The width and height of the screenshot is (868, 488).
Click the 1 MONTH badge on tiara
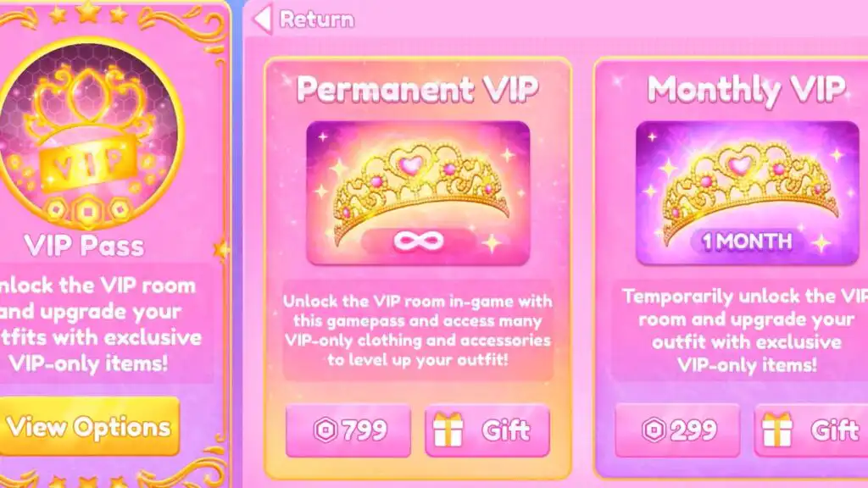(x=748, y=241)
